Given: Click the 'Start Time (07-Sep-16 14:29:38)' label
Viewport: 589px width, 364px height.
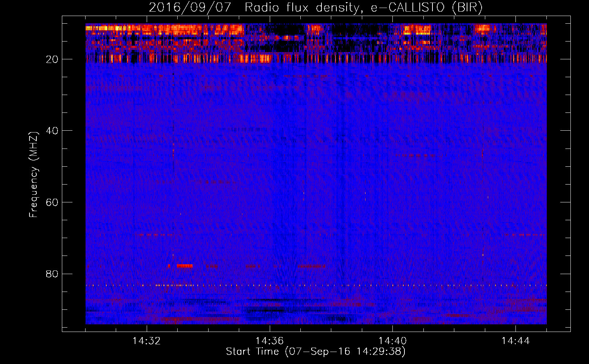Looking at the screenshot, I should pos(316,351).
